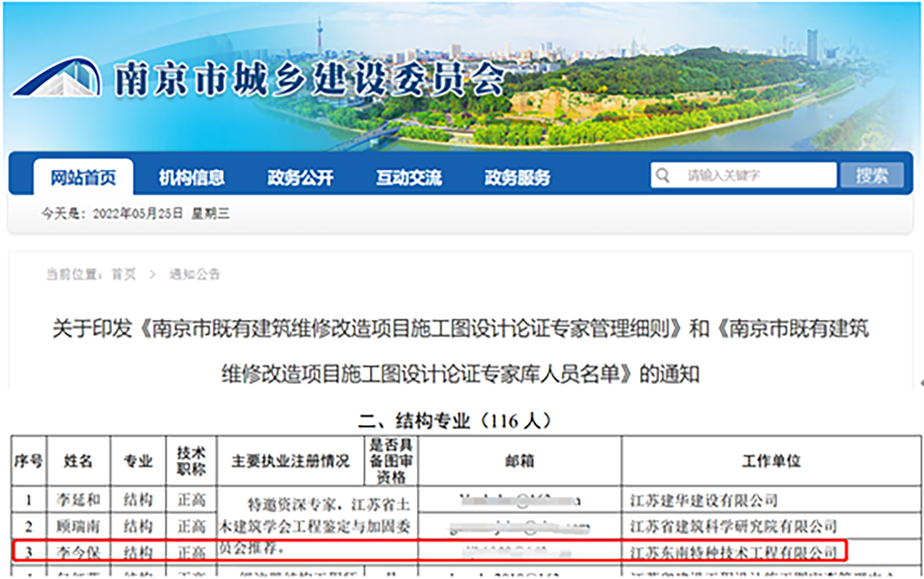
Task: Click the 技术职称 column header
Action: [x=191, y=461]
